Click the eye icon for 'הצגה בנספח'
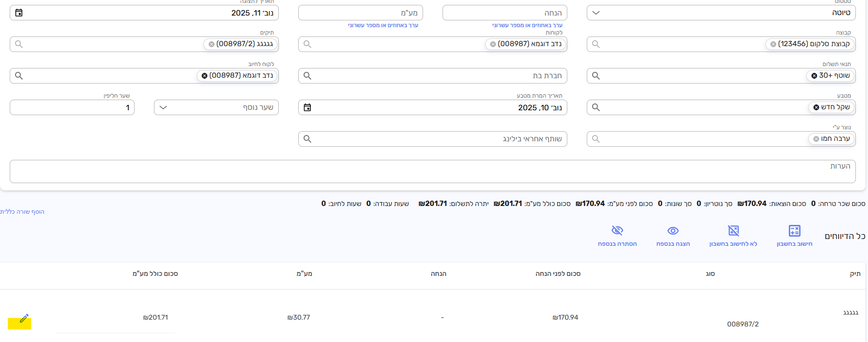The width and height of the screenshot is (868, 342). point(673,231)
